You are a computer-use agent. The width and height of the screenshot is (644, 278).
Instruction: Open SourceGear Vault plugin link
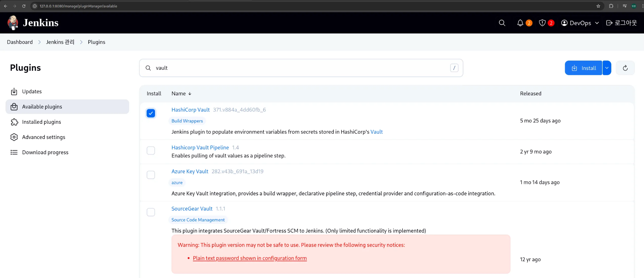point(192,209)
